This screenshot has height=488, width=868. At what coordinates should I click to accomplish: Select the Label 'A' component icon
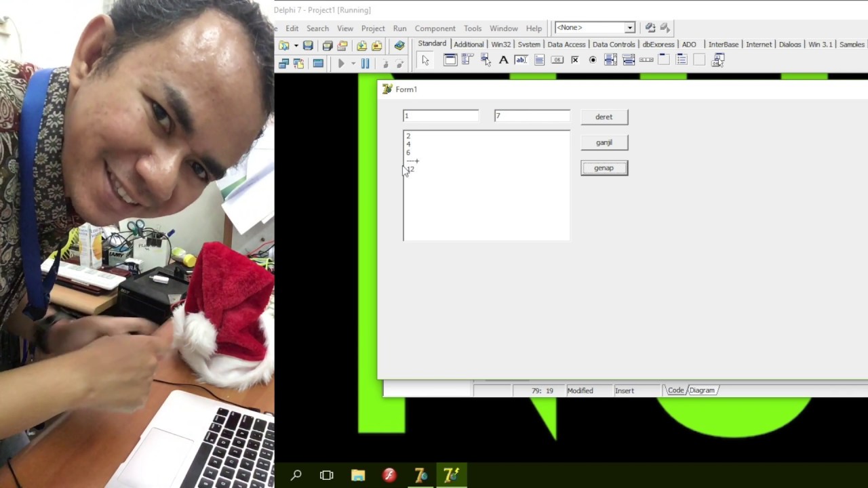pyautogui.click(x=503, y=60)
